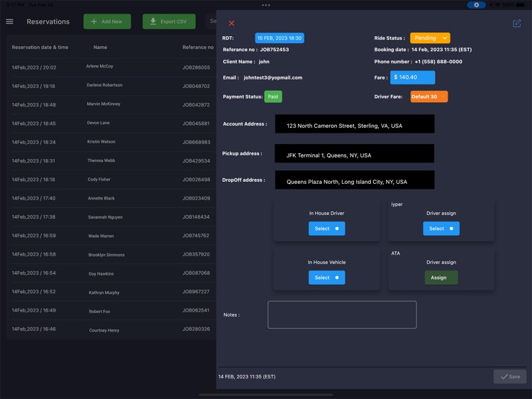Screen dimensions: 532x399
Task: Select the Kathryn Murphy reservation row
Action: point(111,292)
